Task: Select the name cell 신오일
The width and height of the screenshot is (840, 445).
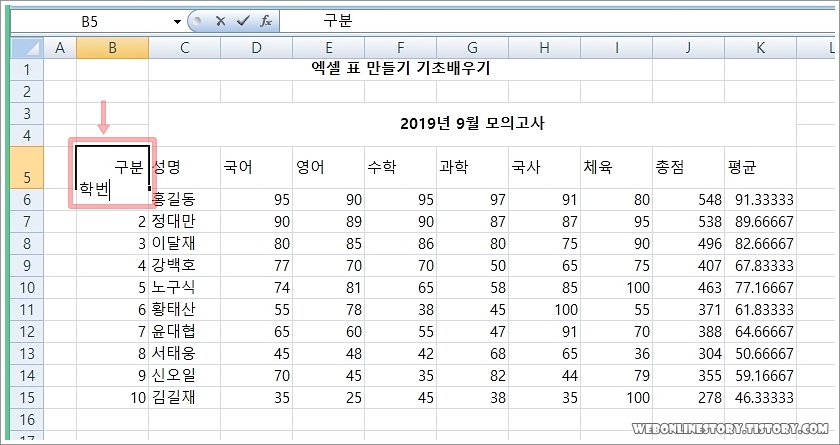Action: [184, 375]
